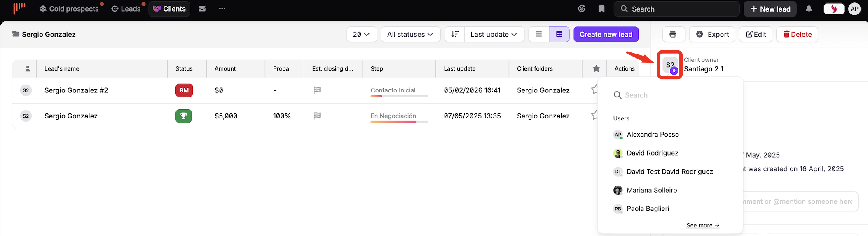
Task: Toggle the sort direction icon
Action: (x=455, y=34)
